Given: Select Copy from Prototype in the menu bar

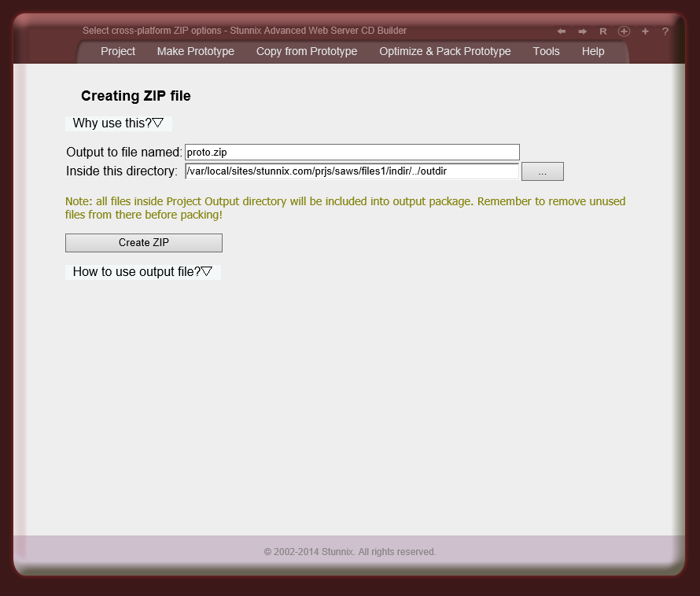Looking at the screenshot, I should 307,51.
